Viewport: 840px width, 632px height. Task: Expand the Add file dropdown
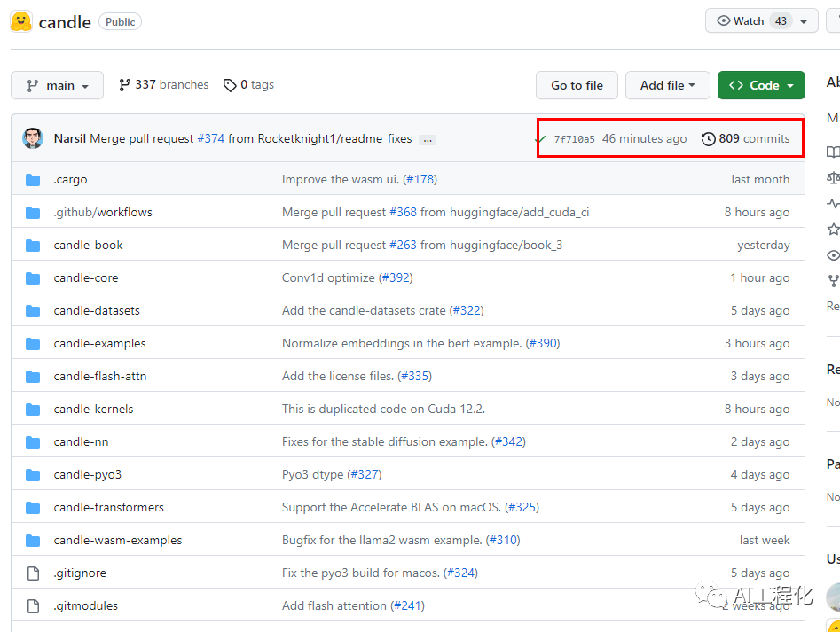pos(667,85)
